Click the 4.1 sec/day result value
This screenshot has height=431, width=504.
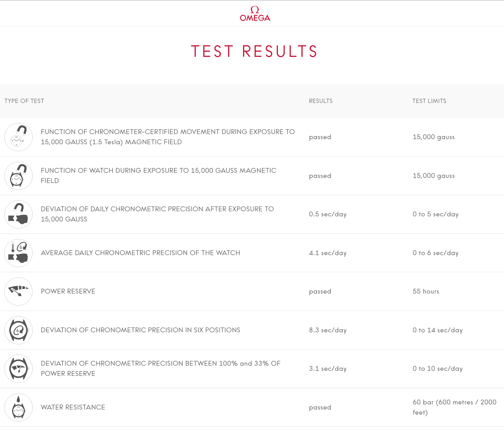[x=328, y=253]
